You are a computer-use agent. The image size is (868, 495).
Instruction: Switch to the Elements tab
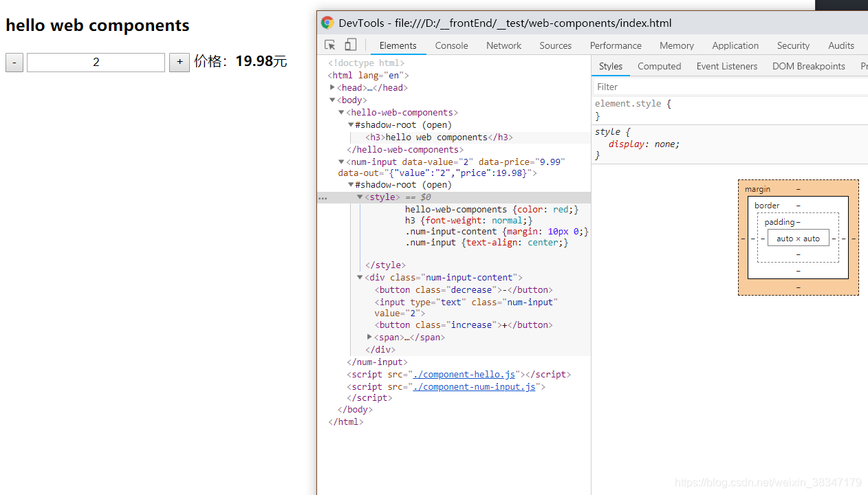click(x=398, y=45)
